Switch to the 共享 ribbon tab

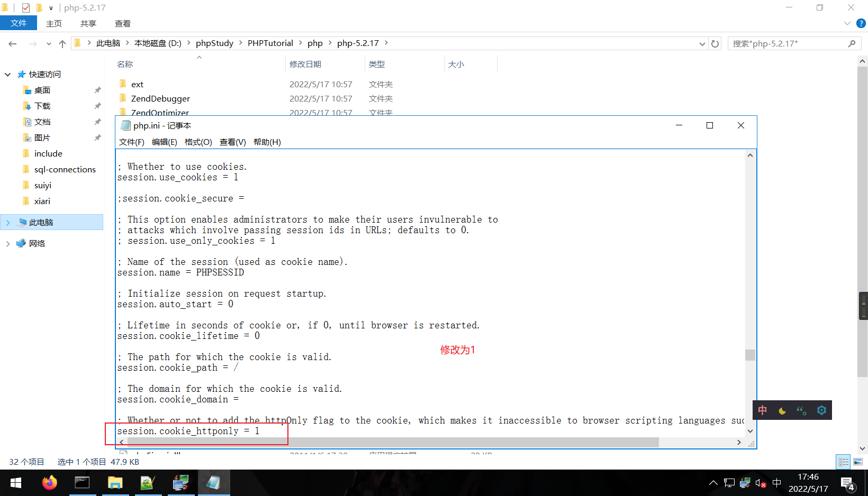(88, 23)
